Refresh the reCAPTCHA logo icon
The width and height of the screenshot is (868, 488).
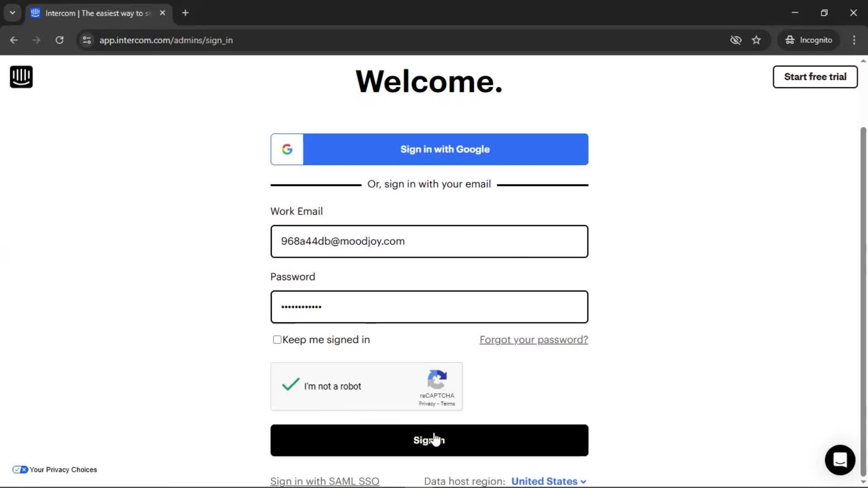coord(437,380)
